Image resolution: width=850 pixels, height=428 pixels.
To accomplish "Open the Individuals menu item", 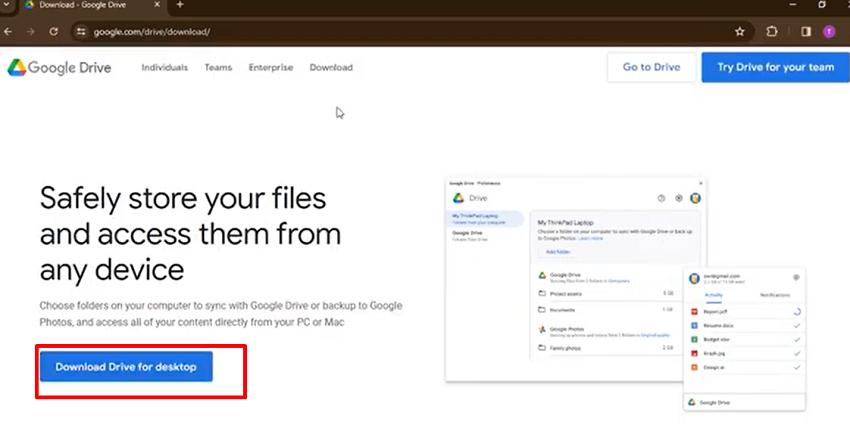I will 165,68.
